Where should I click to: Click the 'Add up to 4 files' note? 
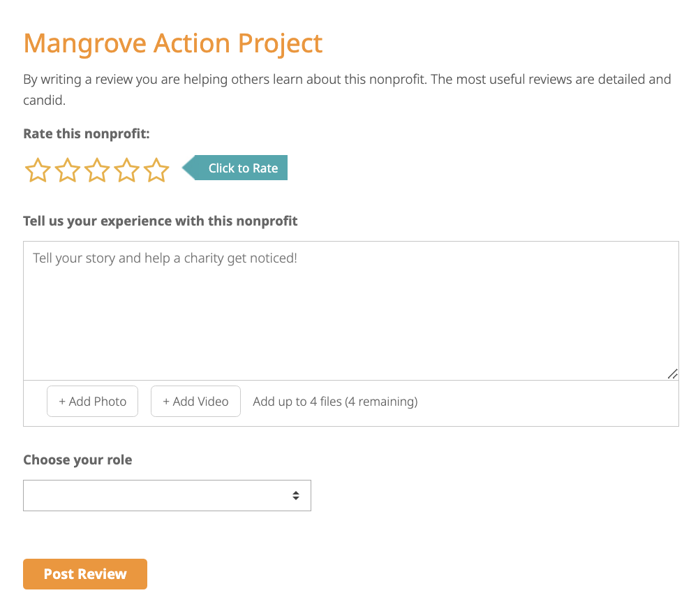(x=335, y=402)
